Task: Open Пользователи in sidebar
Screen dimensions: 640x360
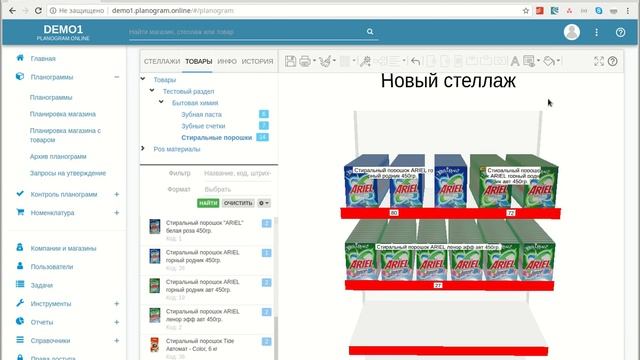Action: 52,267
